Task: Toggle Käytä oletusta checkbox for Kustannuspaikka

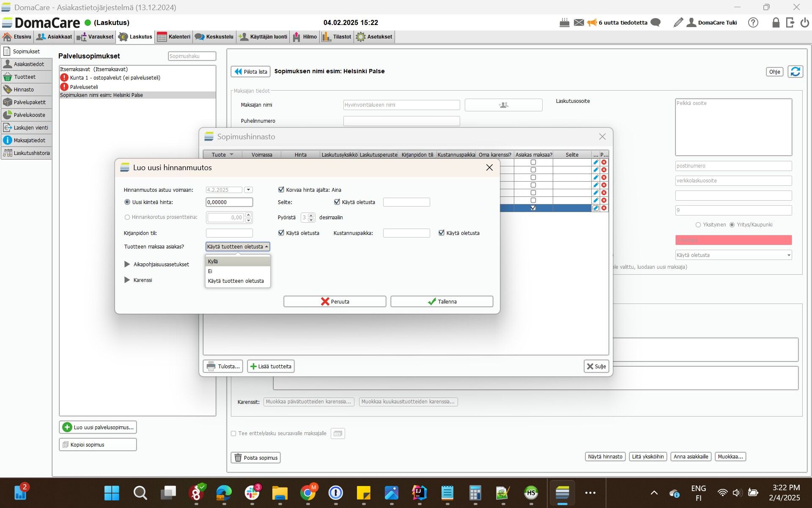Action: (442, 233)
